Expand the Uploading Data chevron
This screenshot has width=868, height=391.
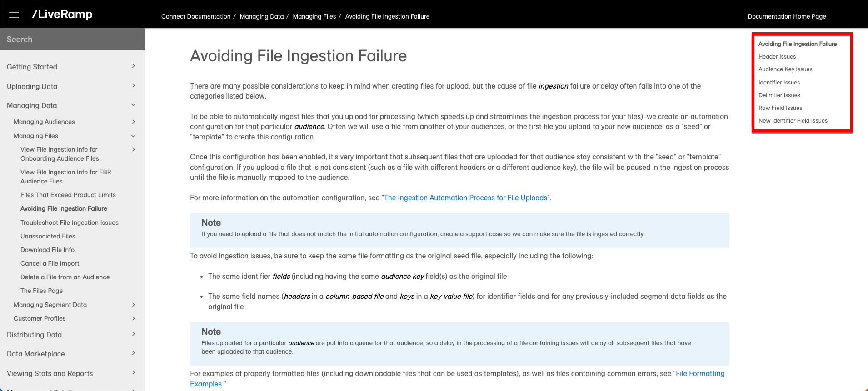click(133, 86)
